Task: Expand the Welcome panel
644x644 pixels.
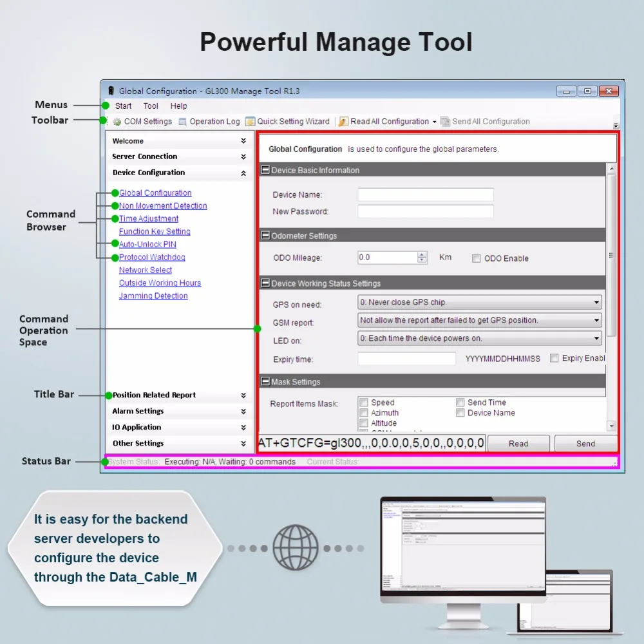Action: coord(243,141)
